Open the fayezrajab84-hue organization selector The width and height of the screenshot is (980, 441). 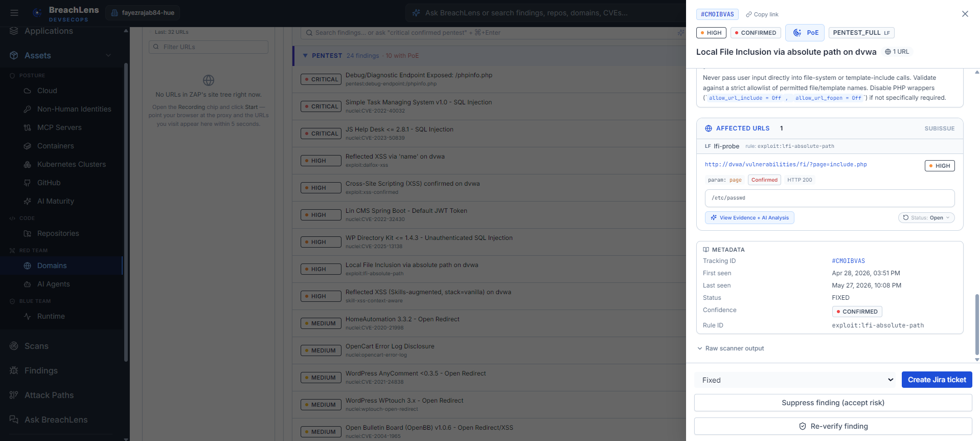coord(143,13)
